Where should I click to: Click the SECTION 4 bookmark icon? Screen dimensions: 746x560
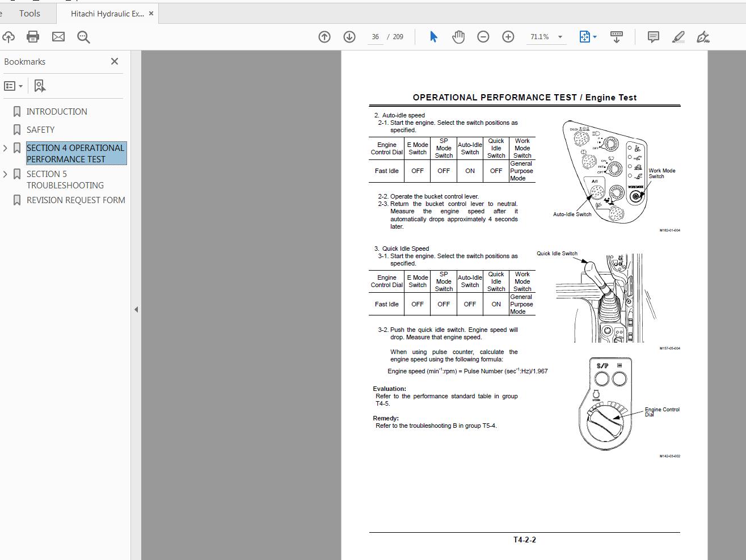coord(17,148)
